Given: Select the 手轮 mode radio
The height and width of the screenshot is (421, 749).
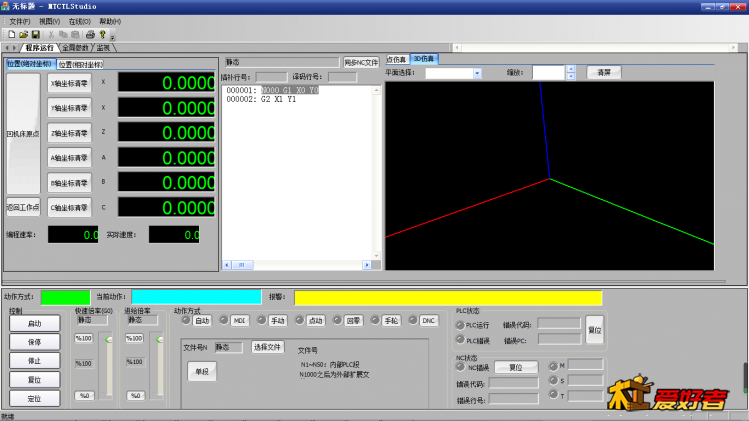Looking at the screenshot, I should pos(375,320).
